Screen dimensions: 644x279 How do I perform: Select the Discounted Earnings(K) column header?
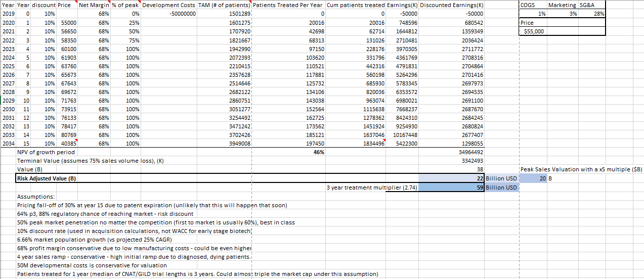click(452, 5)
